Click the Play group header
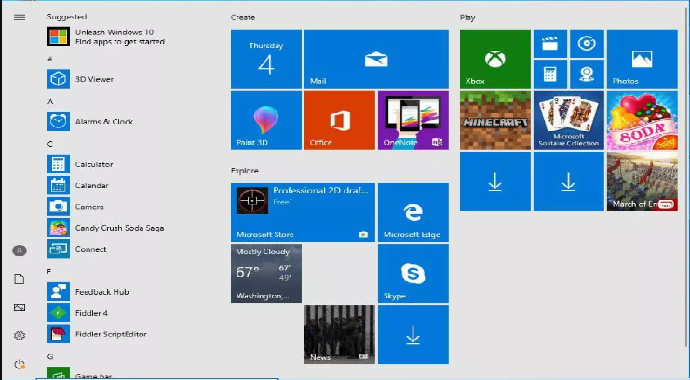 click(467, 18)
